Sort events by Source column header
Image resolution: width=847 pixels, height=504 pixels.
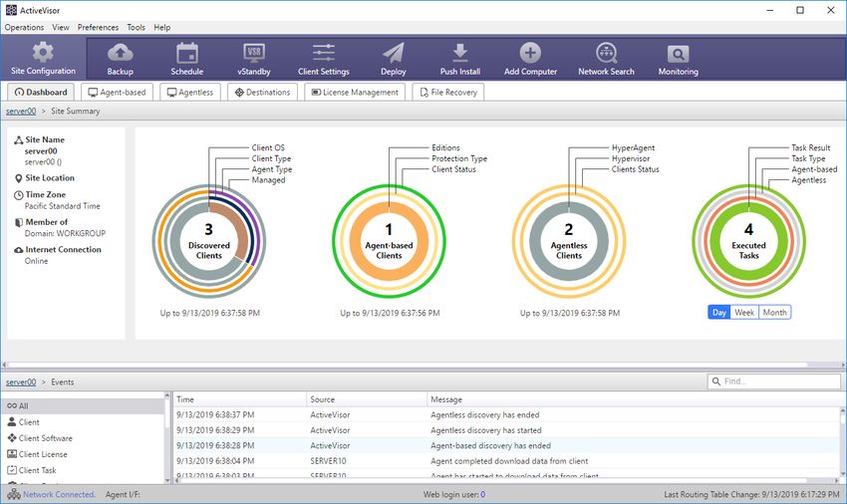click(x=367, y=399)
